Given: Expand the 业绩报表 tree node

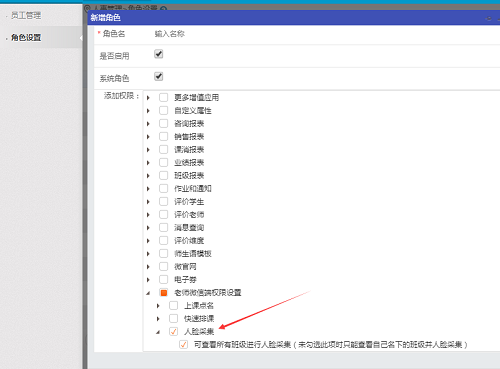Looking at the screenshot, I should 148,163.
